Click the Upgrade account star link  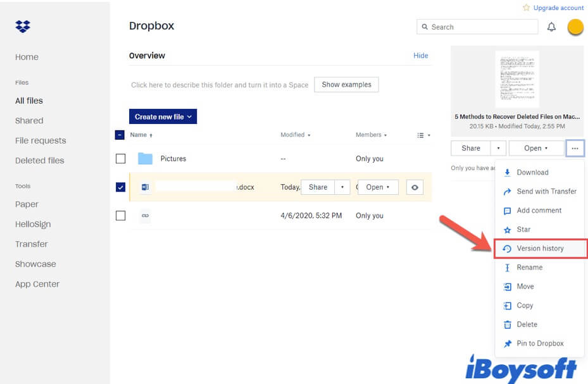tap(553, 8)
